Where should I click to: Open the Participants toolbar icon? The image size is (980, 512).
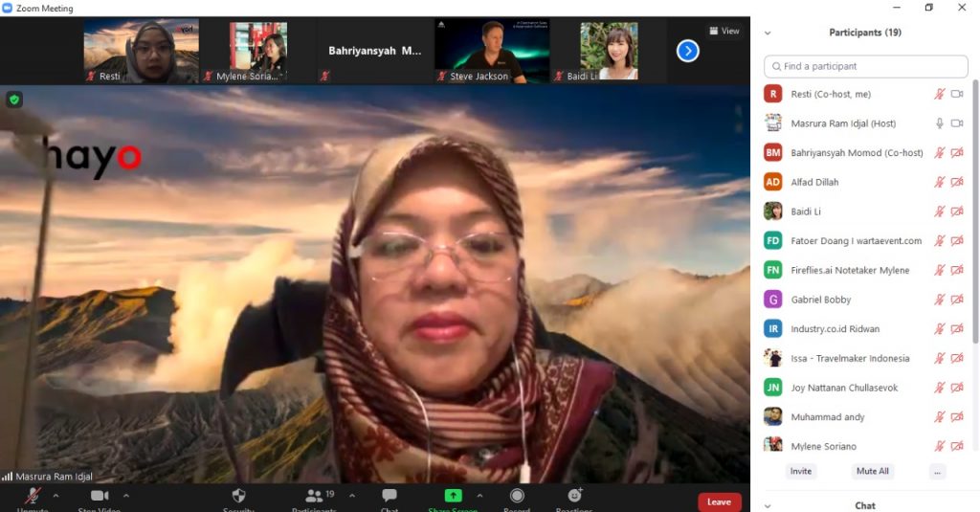point(314,496)
